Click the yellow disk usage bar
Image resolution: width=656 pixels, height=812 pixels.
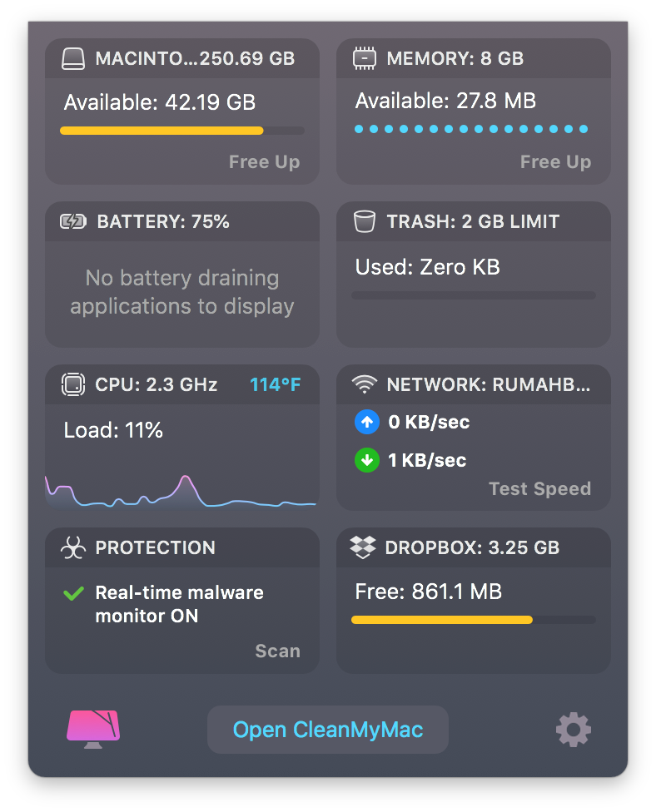[182, 131]
